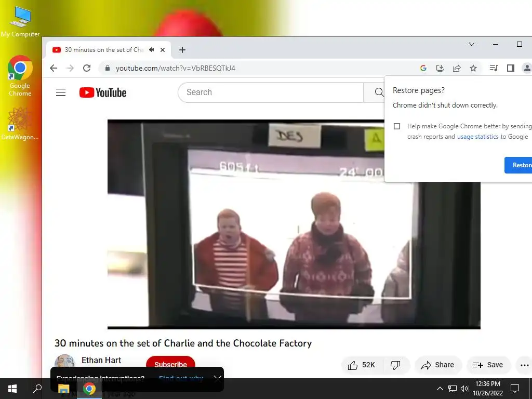This screenshot has height=399, width=532.
Task: Dislike the video with thumbs down
Action: [395, 365]
